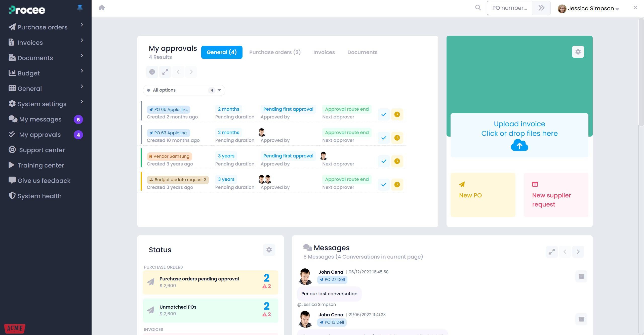This screenshot has width=644, height=335.
Task: Approve Vendor Samsung with checkmark icon
Action: (x=384, y=161)
